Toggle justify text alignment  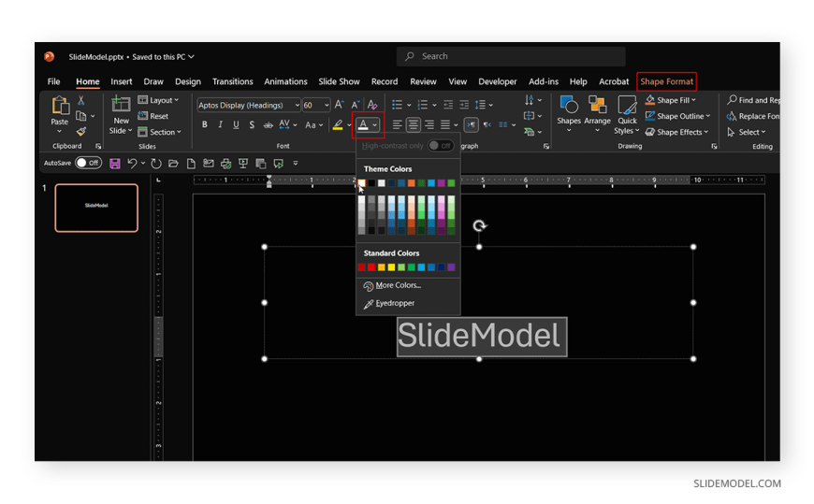pos(445,125)
